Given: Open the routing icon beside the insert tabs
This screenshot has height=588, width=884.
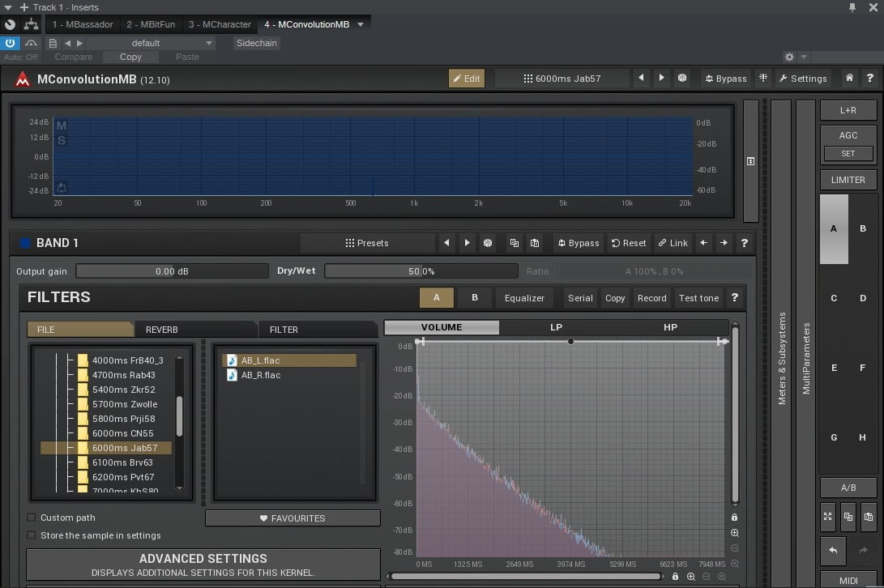Looking at the screenshot, I should 31,24.
